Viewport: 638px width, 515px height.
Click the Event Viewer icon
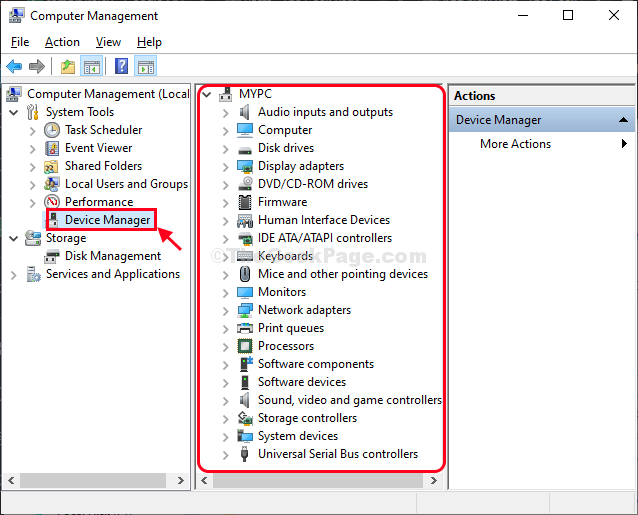[52, 148]
